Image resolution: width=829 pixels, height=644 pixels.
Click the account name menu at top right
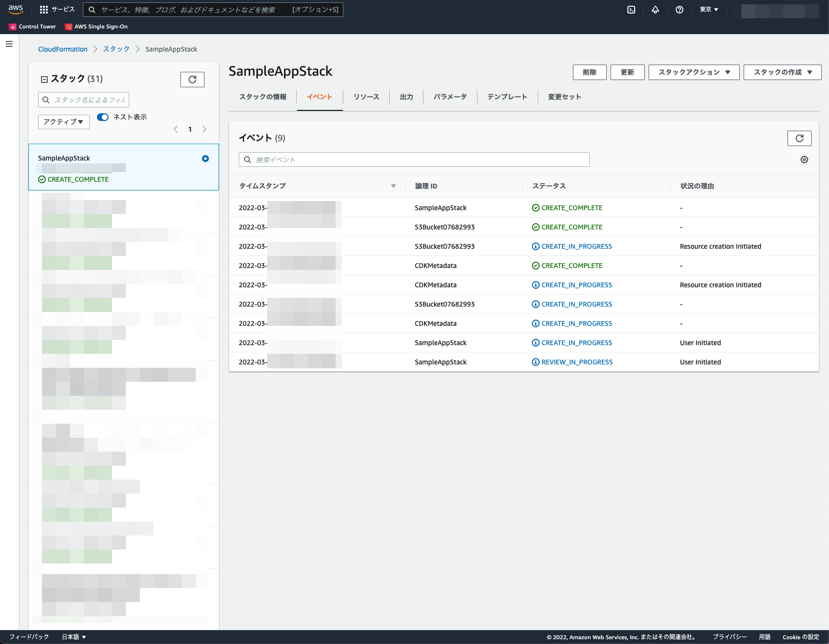780,11
